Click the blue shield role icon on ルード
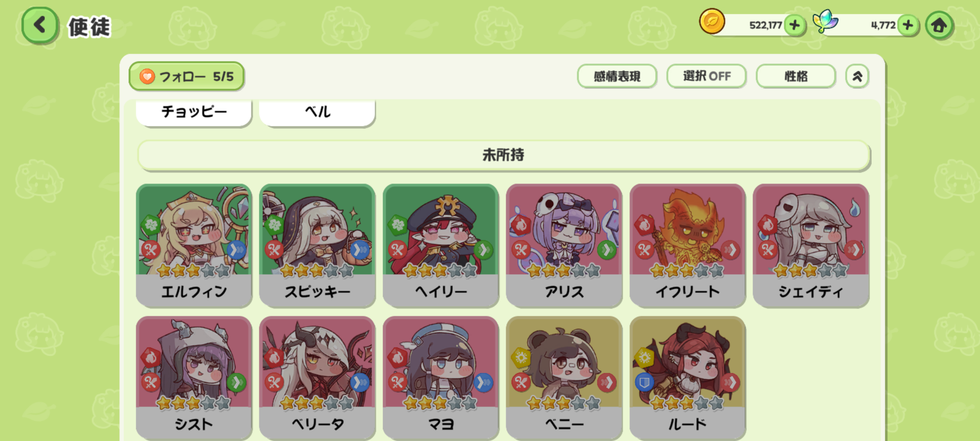Image resolution: width=980 pixels, height=441 pixels. point(644,382)
